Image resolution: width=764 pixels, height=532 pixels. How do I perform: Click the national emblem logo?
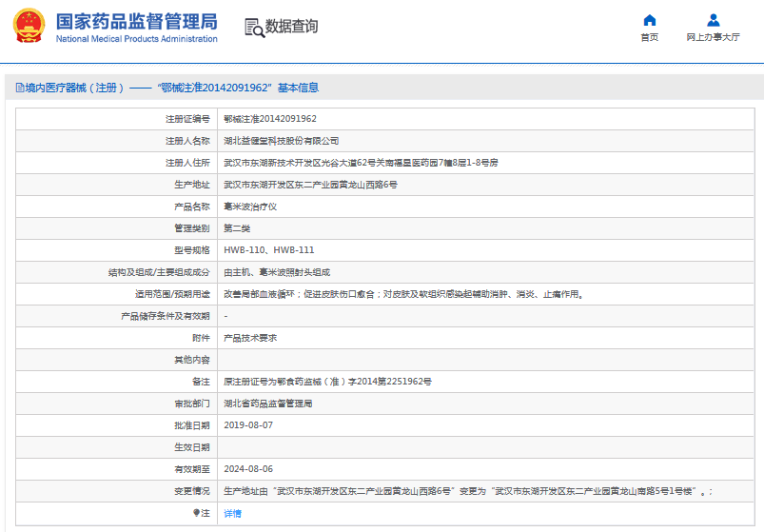pos(29,26)
